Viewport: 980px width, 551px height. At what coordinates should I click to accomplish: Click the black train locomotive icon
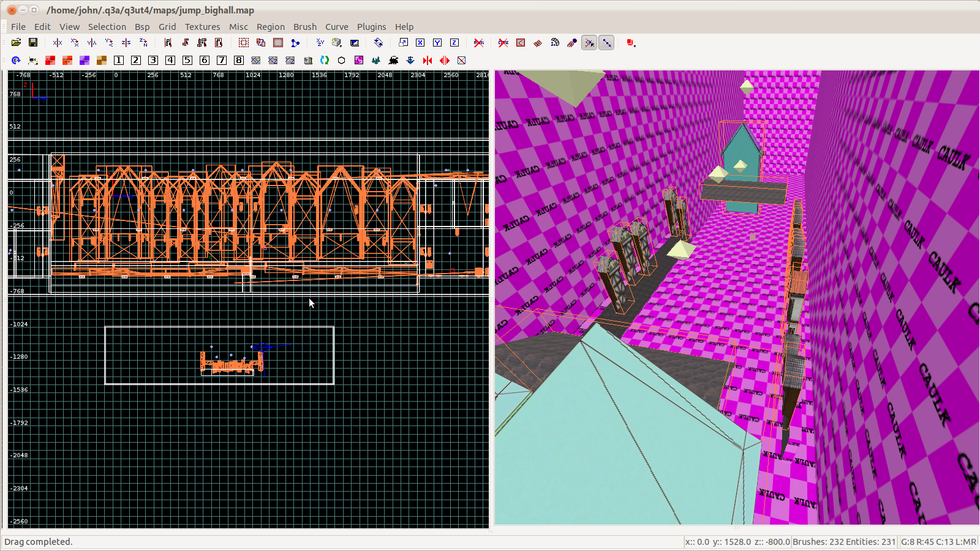click(393, 60)
